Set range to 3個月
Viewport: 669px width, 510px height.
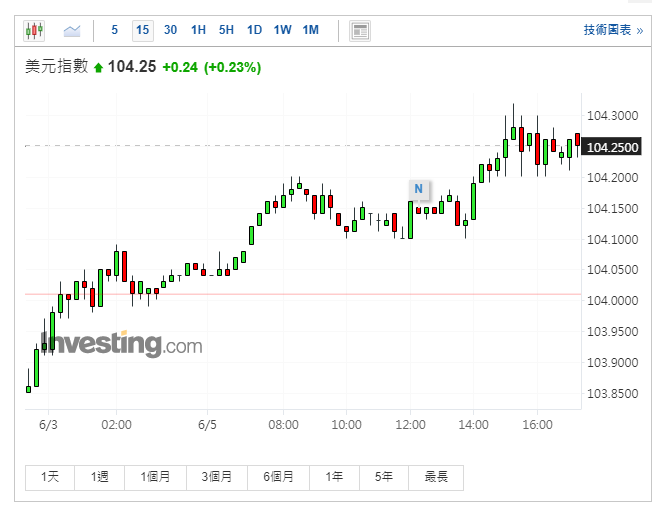pyautogui.click(x=217, y=477)
